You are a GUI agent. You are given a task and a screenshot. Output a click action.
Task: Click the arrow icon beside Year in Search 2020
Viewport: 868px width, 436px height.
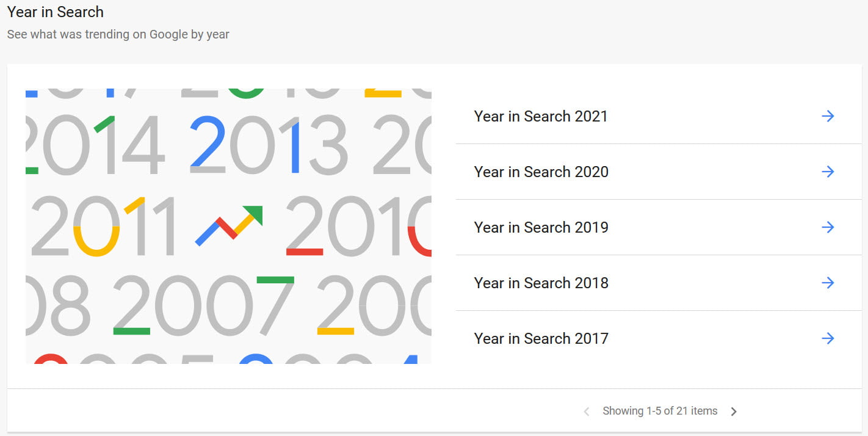pos(828,172)
